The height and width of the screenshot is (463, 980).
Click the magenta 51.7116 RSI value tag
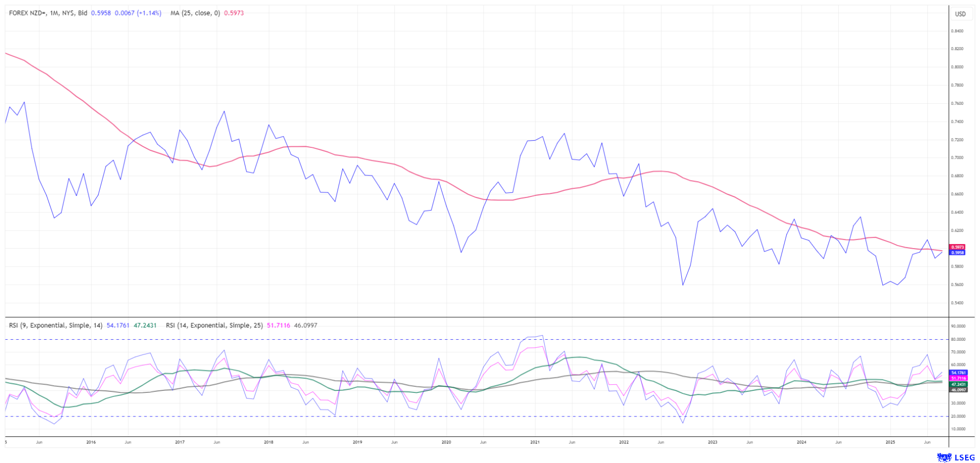[x=959, y=378]
